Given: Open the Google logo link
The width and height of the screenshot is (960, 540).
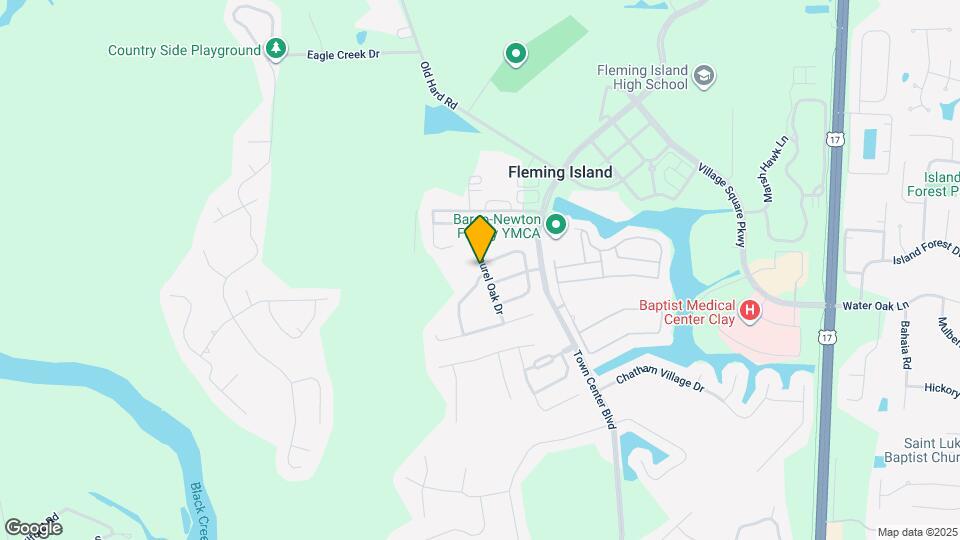Looking at the screenshot, I should pyautogui.click(x=34, y=528).
